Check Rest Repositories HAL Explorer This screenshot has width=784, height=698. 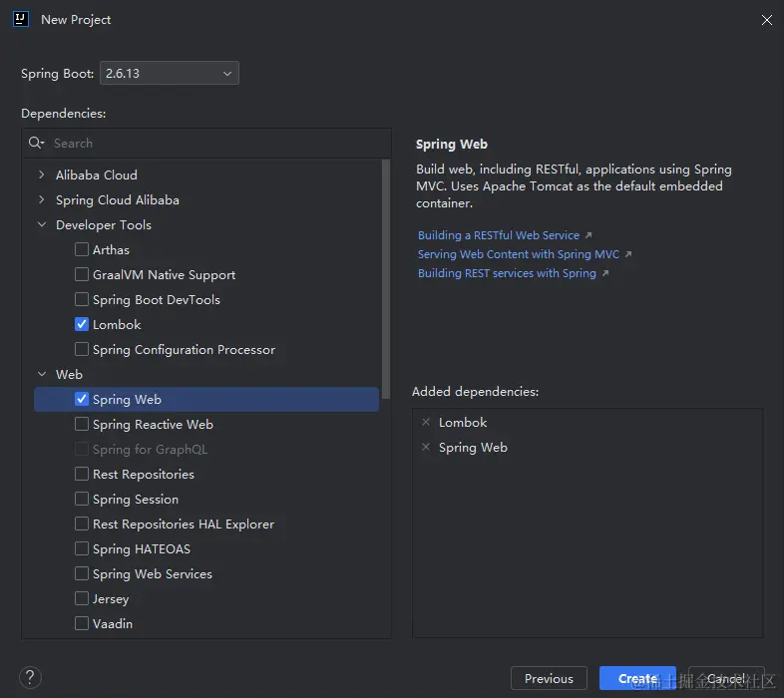82,523
